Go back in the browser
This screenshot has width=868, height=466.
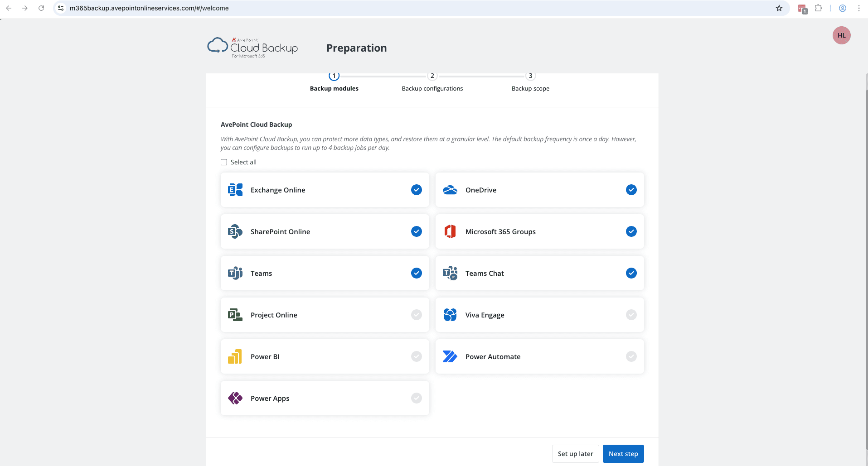click(9, 8)
